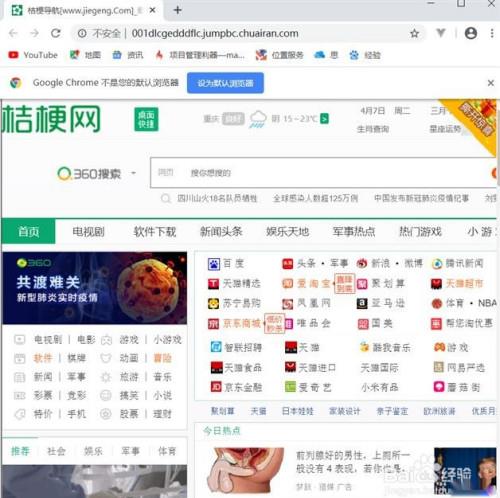The width and height of the screenshot is (500, 498).
Task: Switch to the 社会 news tab
Action: pos(56,451)
